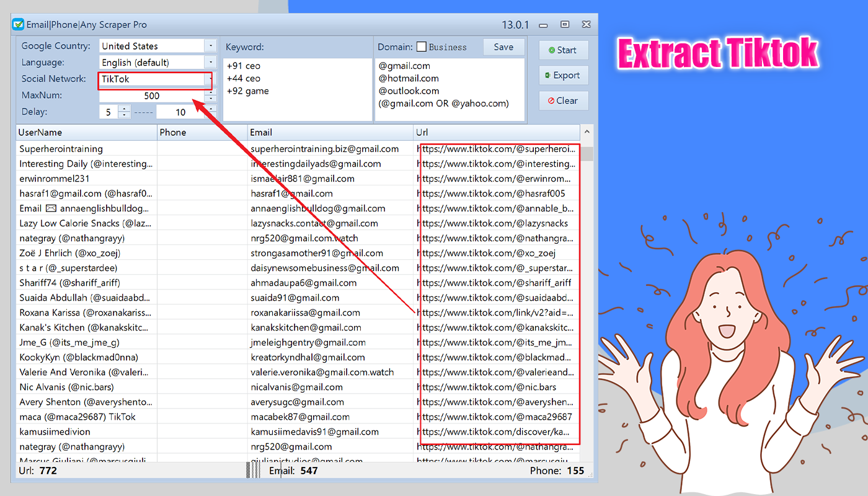Image resolution: width=868 pixels, height=496 pixels.
Task: Open the Language dropdown
Action: pyautogui.click(x=211, y=62)
